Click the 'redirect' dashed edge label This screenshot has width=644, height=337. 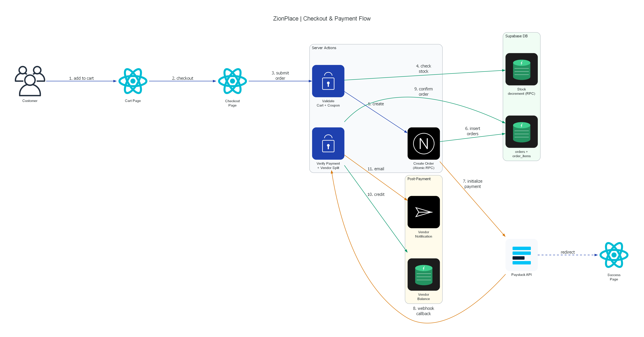pyautogui.click(x=568, y=252)
